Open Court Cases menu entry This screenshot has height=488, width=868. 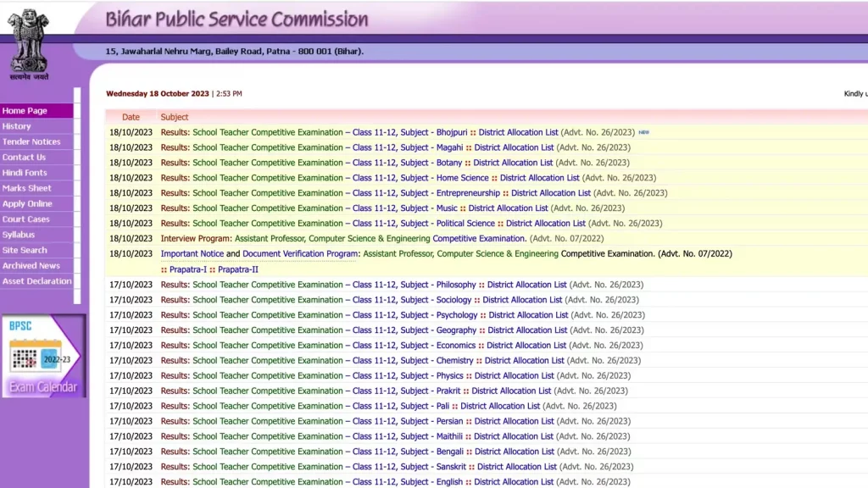point(36,219)
